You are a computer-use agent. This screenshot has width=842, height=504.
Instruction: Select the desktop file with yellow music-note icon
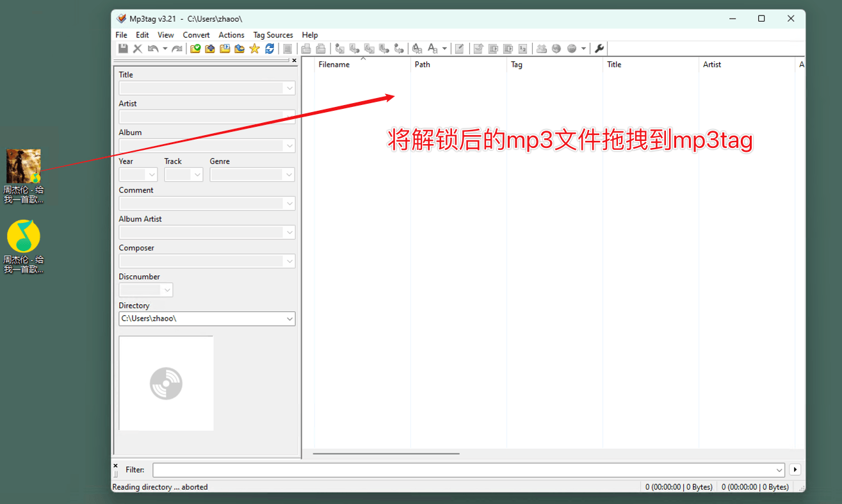(24, 247)
